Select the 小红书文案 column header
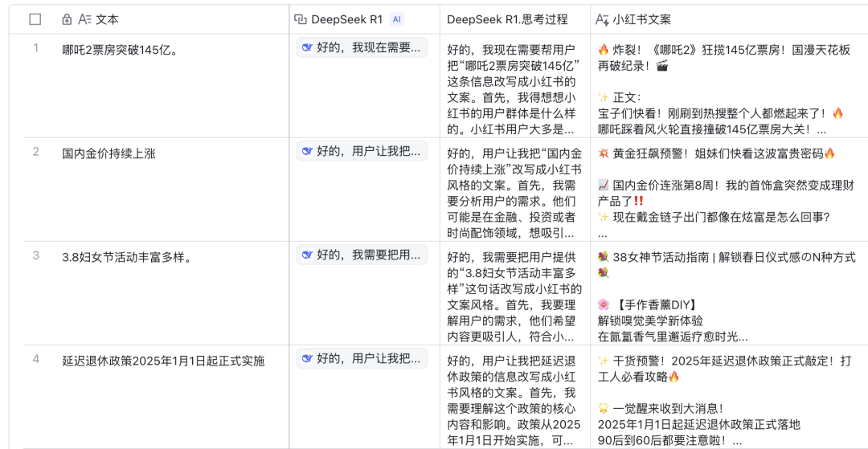 pos(728,19)
